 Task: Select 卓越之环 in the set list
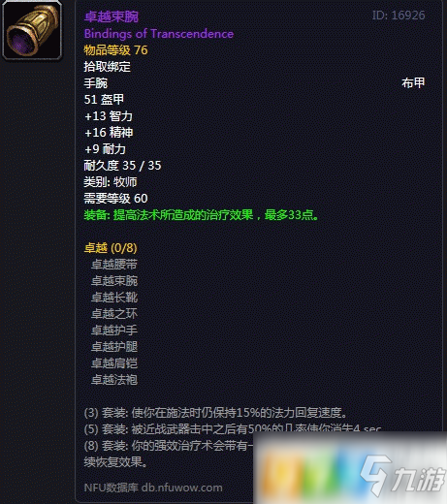[114, 314]
